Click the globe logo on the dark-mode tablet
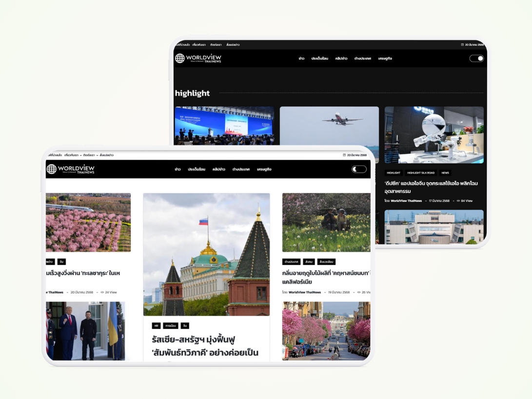Image resolution: width=532 pixels, height=399 pixels. click(180, 59)
